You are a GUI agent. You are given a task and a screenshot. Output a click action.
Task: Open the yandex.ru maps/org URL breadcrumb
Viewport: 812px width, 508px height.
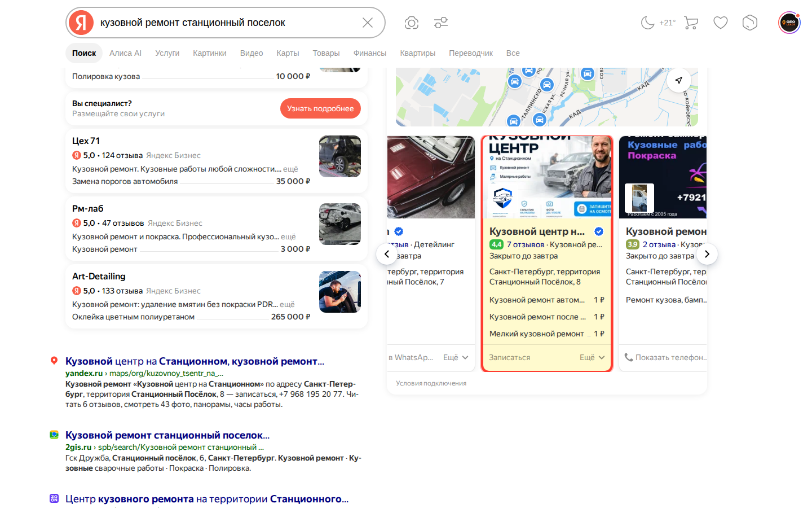(x=144, y=373)
